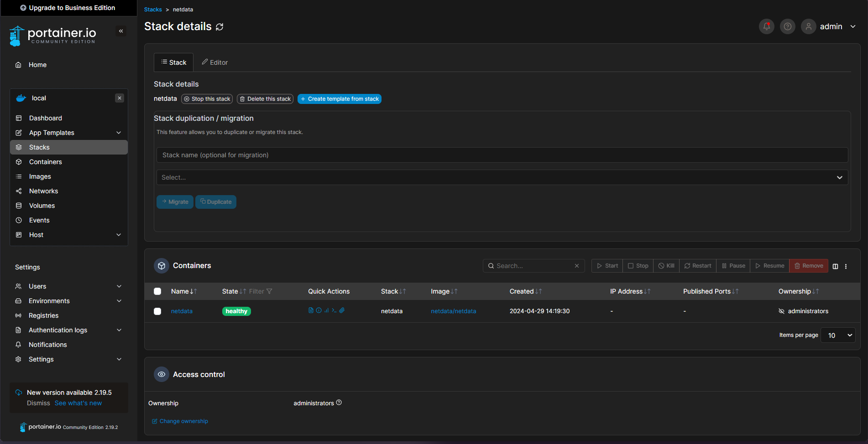Open a console with the terminal icon

pos(334,310)
